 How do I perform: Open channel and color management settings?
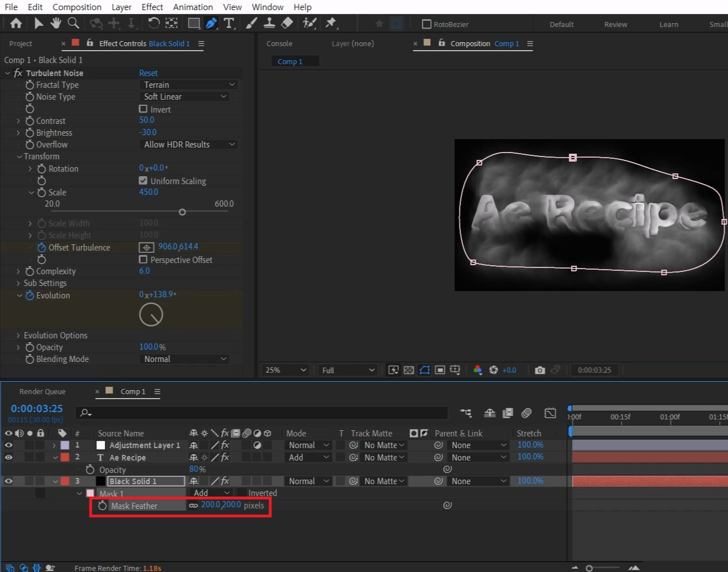pyautogui.click(x=477, y=370)
